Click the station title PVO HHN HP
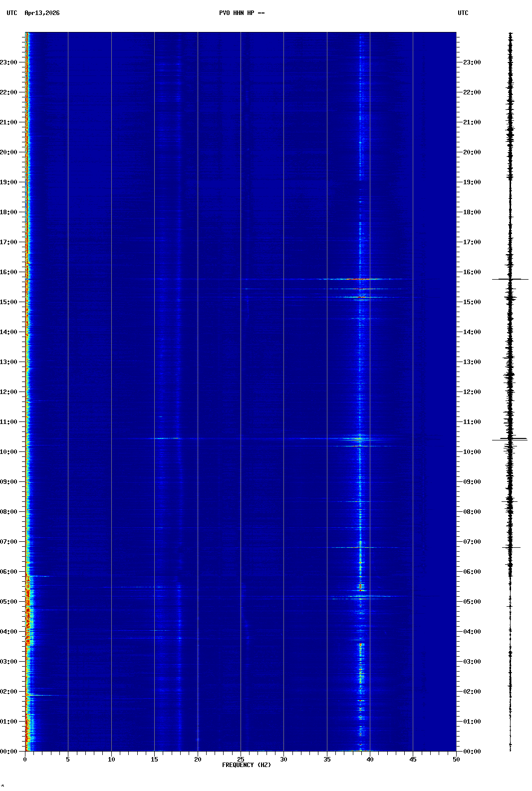The height and width of the screenshot is (791, 532). click(x=242, y=13)
